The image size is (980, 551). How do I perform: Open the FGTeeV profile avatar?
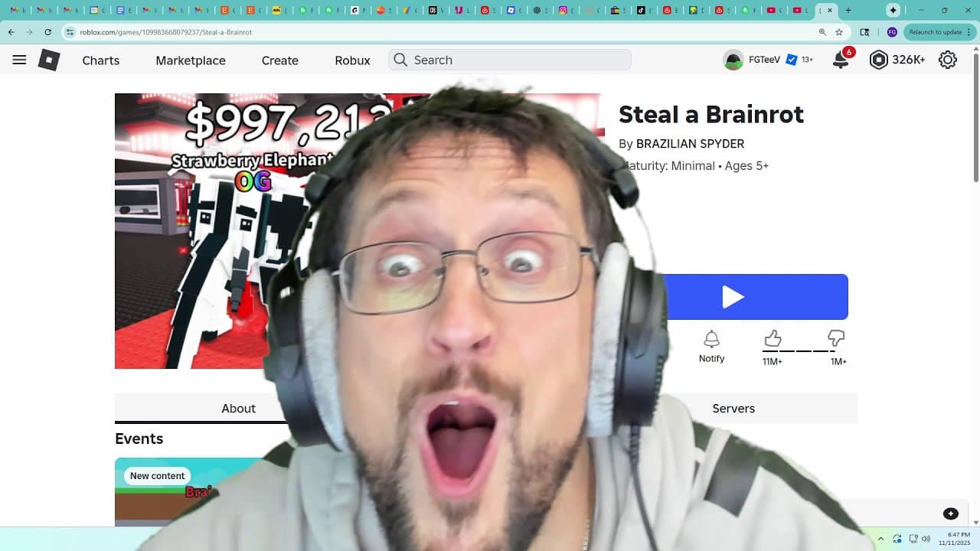733,60
